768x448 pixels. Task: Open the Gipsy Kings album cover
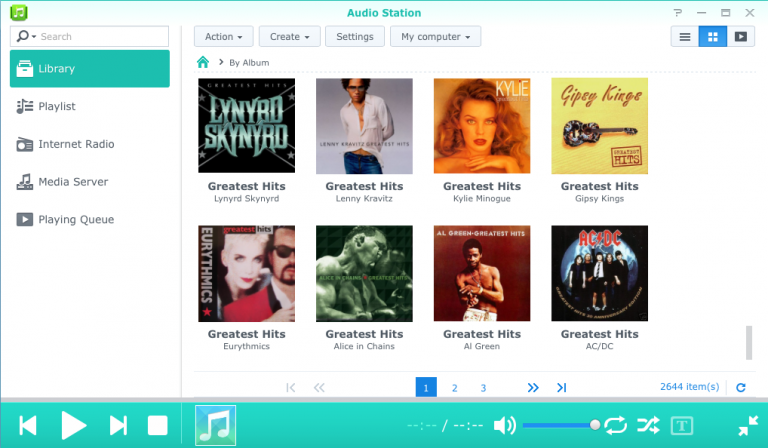600,126
